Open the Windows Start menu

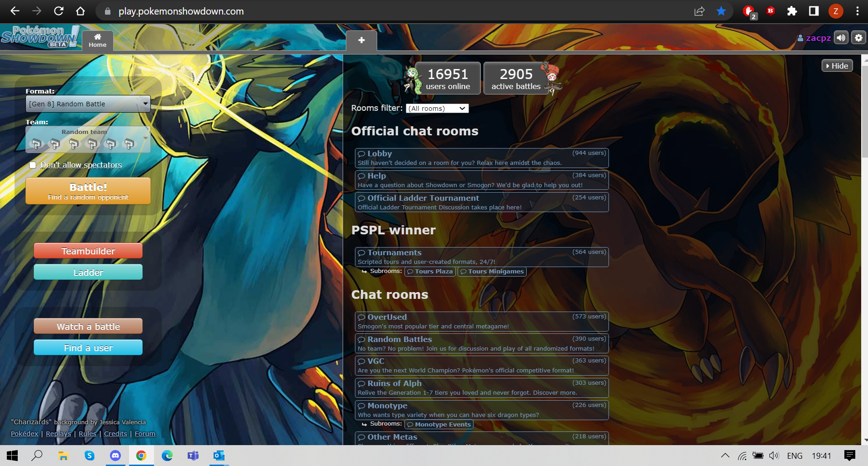12,456
